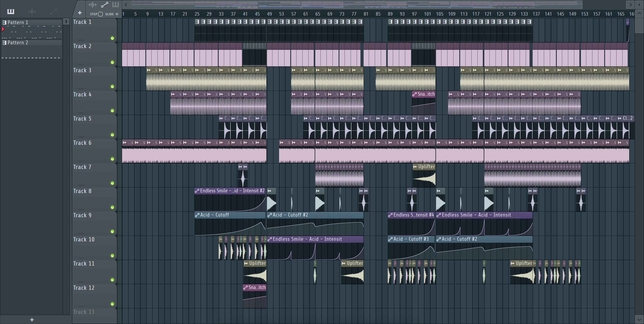Viewport: 644px width, 324px height.
Task: Mute Track 5 with its green light
Action: tap(112, 135)
